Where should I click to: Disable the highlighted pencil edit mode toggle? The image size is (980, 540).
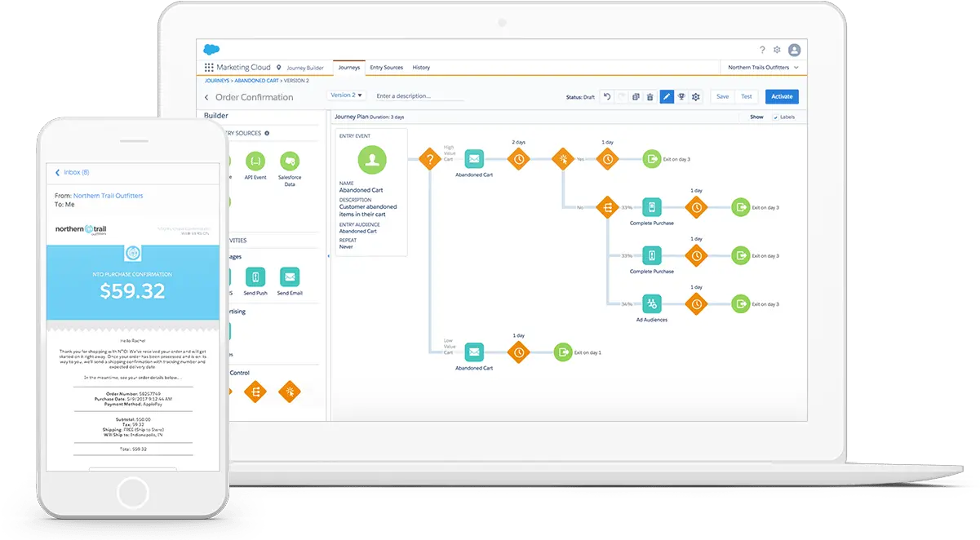667,96
